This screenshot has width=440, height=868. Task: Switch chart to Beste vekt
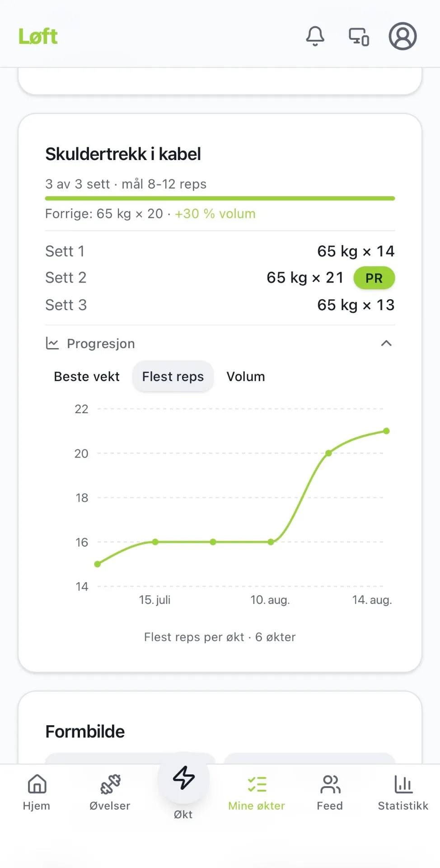[x=87, y=377]
